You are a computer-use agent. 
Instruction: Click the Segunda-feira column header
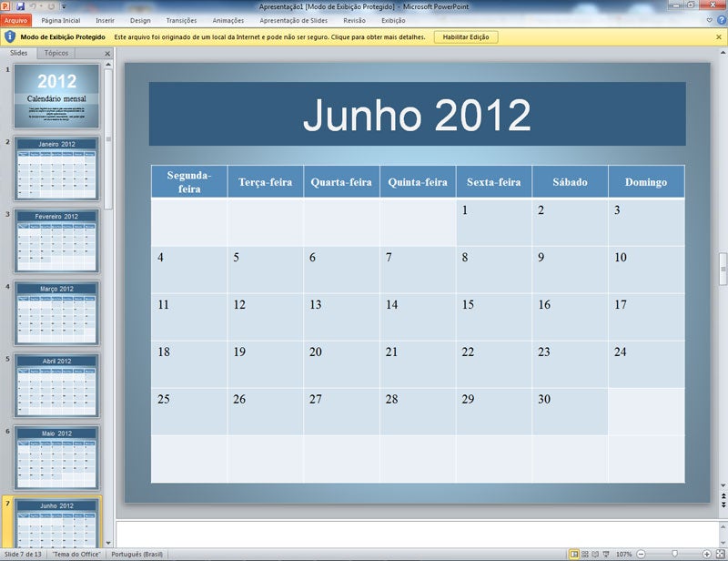point(189,182)
